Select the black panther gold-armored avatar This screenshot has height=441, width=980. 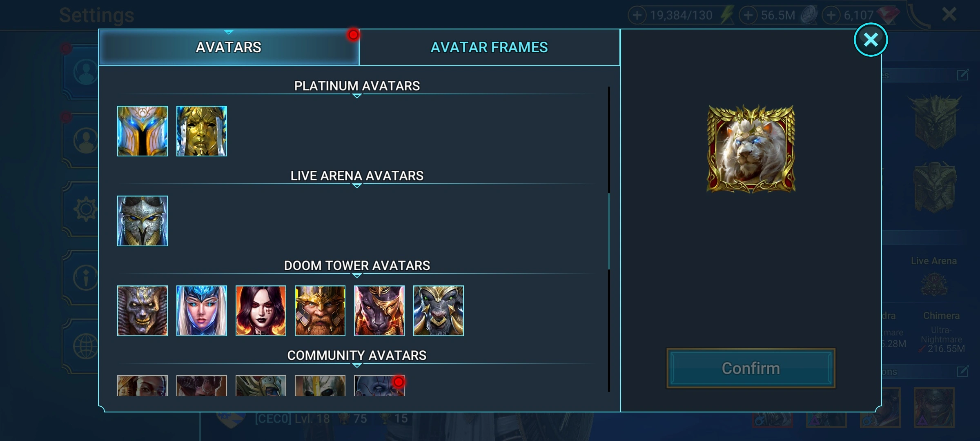click(x=379, y=311)
